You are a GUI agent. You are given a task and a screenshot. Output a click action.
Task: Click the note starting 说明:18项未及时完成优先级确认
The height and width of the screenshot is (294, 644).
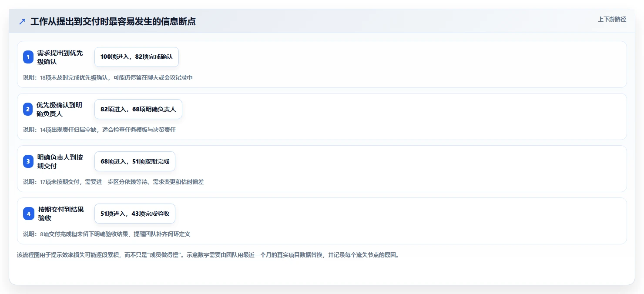tap(108, 77)
